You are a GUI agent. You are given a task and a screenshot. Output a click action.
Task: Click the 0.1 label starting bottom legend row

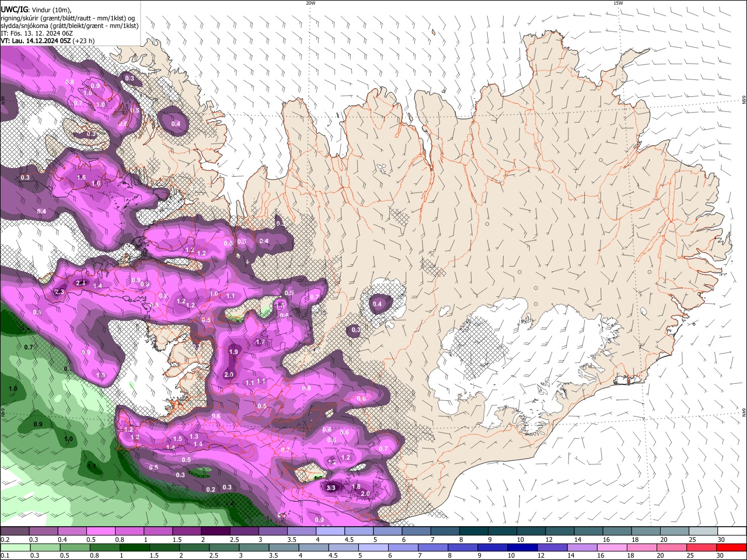click(x=5, y=556)
